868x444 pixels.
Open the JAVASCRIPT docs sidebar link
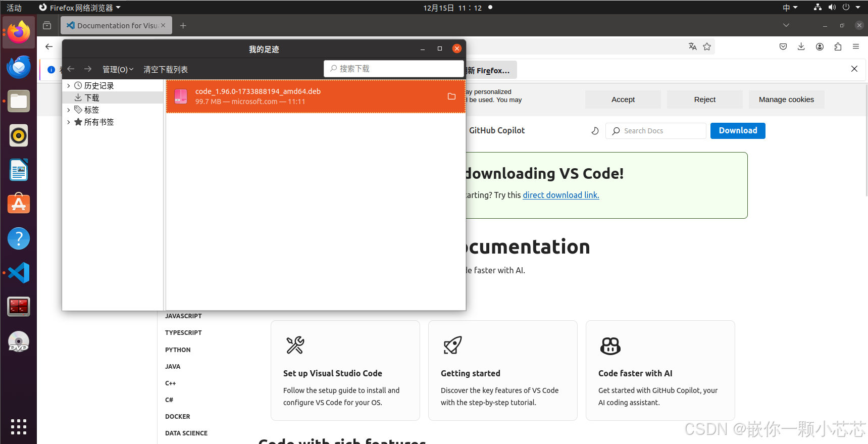click(x=183, y=316)
